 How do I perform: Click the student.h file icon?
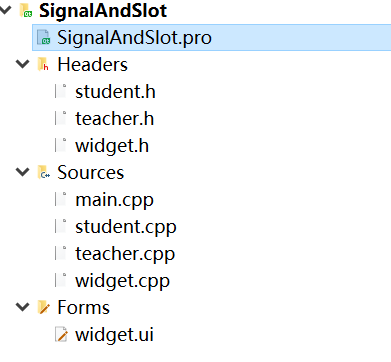tap(61, 91)
